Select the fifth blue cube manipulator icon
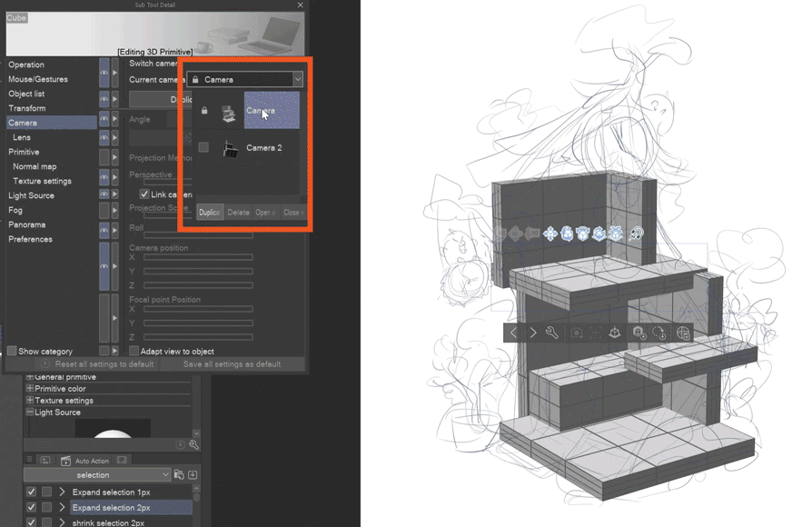This screenshot has width=812, height=527. (x=616, y=234)
